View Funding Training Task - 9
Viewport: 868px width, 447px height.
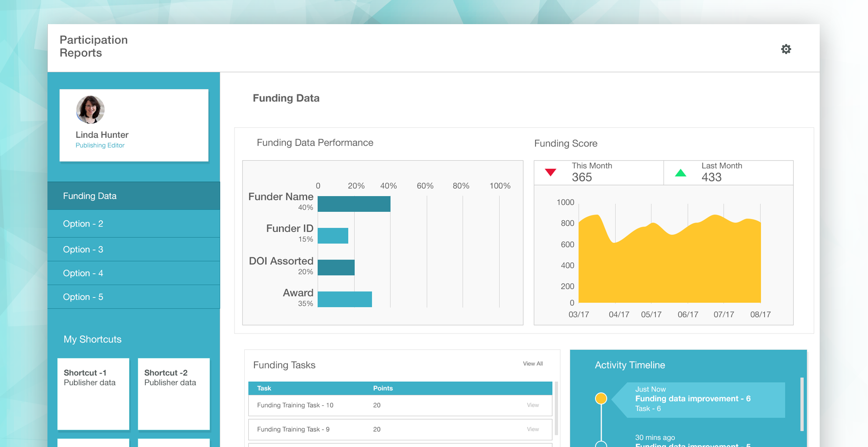(x=532, y=430)
